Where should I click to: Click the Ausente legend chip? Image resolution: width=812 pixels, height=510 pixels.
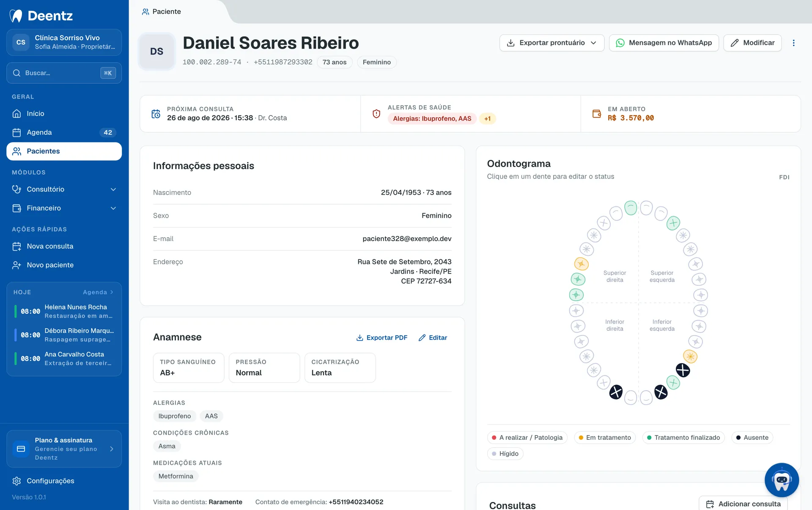[x=752, y=437]
